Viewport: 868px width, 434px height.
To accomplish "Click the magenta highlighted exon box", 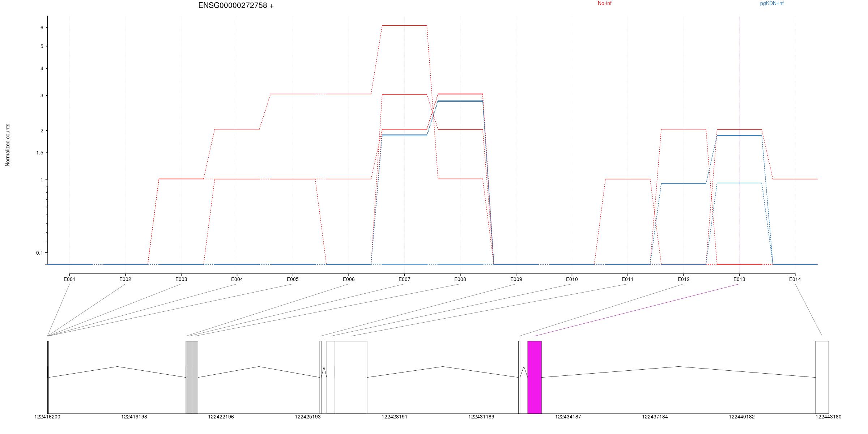I will click(x=535, y=377).
